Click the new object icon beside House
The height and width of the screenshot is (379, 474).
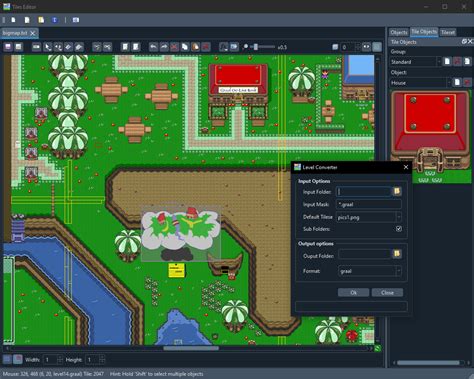[x=457, y=82]
